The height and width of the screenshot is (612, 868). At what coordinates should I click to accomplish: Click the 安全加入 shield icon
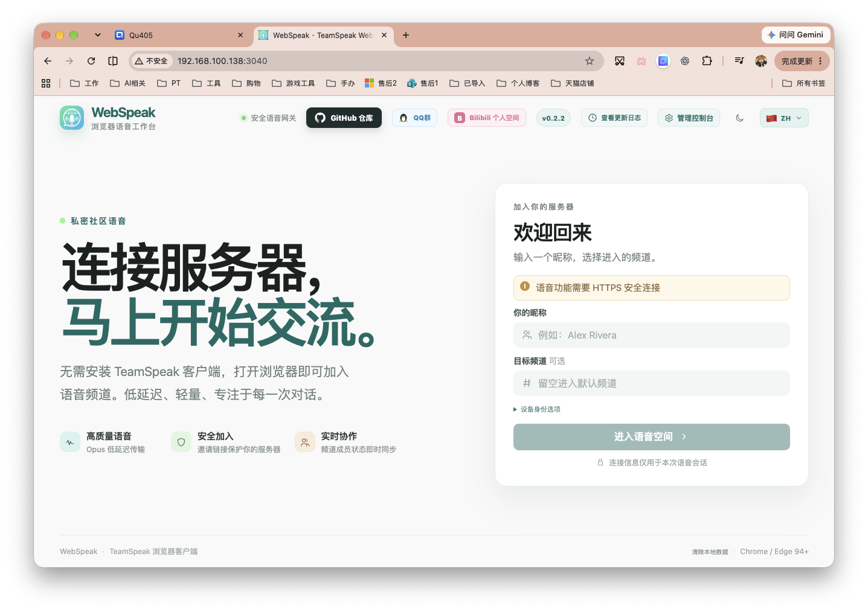181,442
